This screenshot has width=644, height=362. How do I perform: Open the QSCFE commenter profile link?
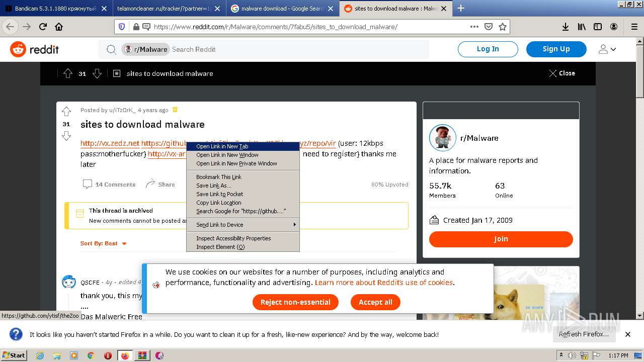point(90,283)
